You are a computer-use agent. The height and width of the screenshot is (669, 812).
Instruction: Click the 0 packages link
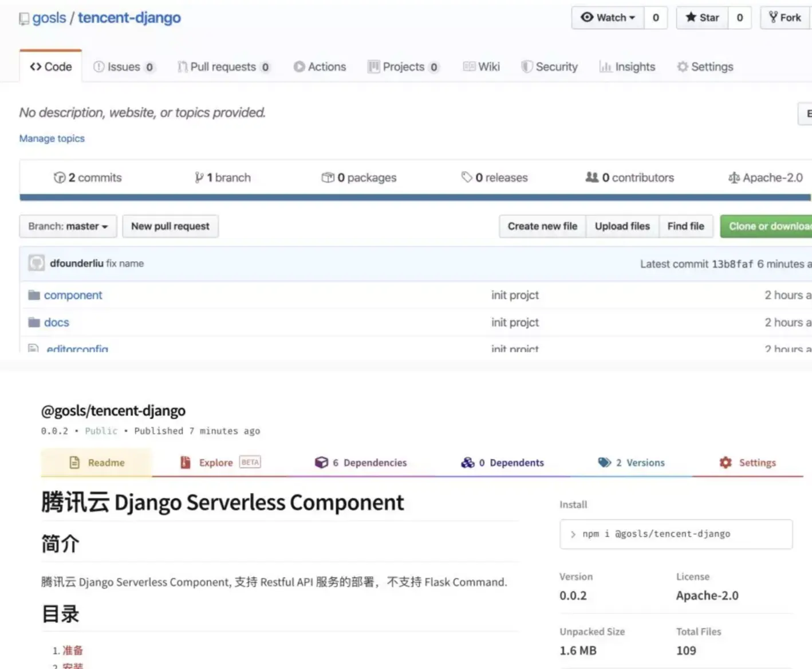point(359,178)
